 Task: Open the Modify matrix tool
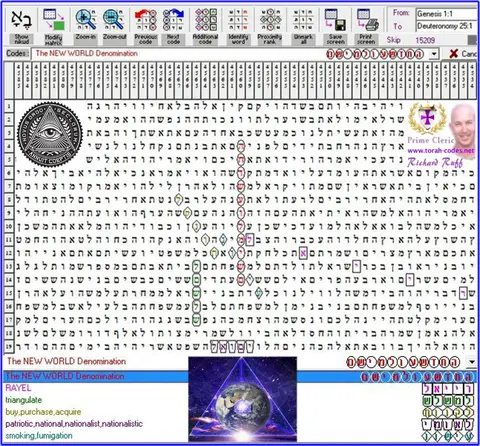[54, 19]
